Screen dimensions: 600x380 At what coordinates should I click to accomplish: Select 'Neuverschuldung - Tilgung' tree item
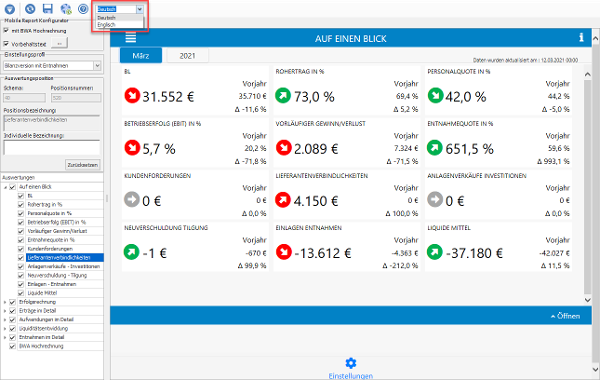point(57,276)
